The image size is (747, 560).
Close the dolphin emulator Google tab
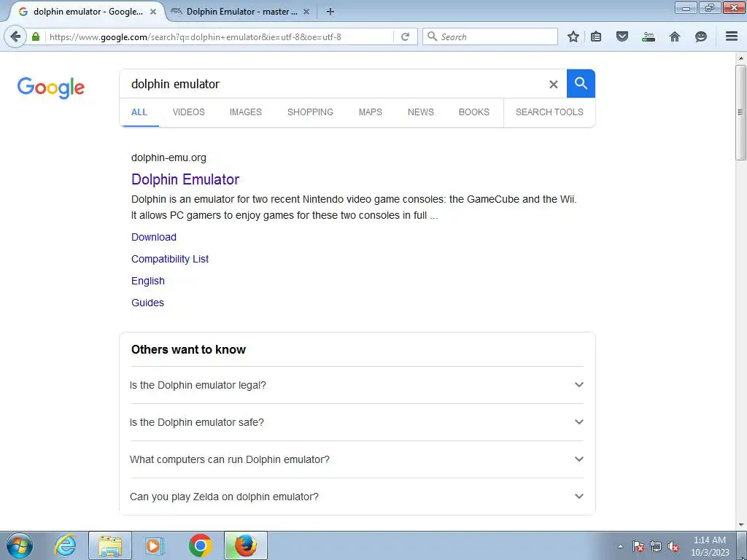pyautogui.click(x=153, y=12)
